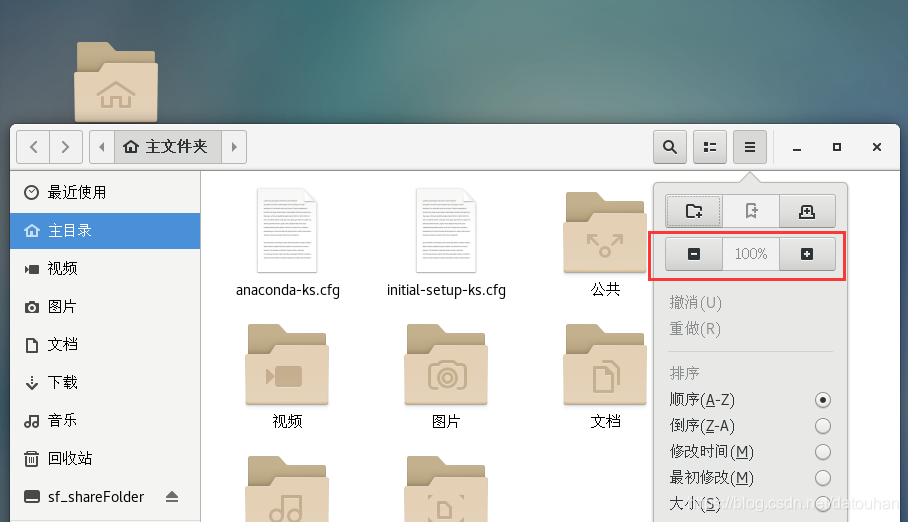Click the initial-setup-ks.cfg file name label
Viewport: 908px width, 522px height.
pos(446,290)
